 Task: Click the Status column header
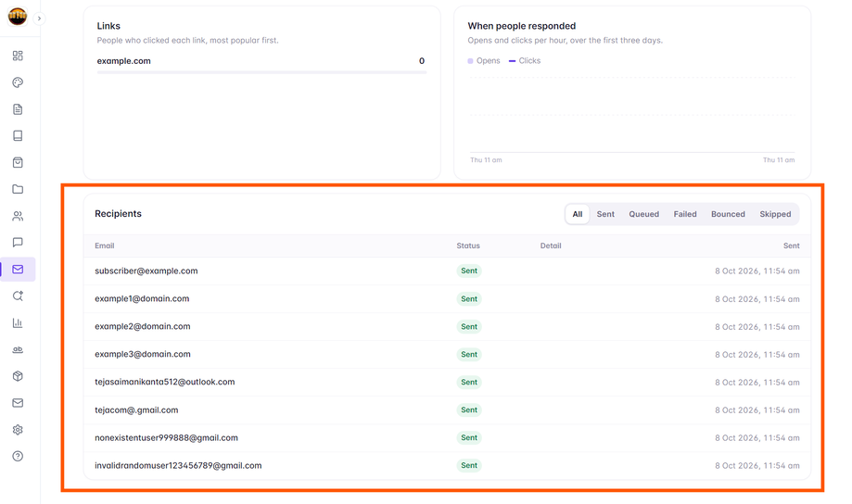(x=468, y=246)
